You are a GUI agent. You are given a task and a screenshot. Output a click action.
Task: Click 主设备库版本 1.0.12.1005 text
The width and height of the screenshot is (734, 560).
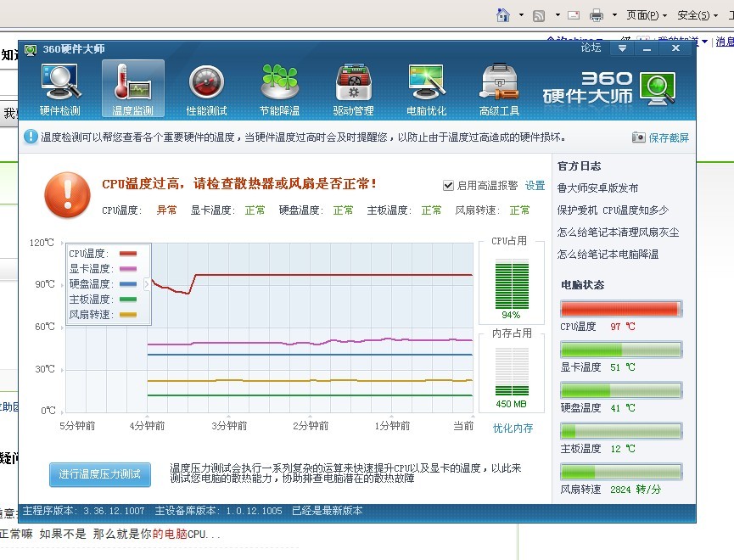point(219,511)
